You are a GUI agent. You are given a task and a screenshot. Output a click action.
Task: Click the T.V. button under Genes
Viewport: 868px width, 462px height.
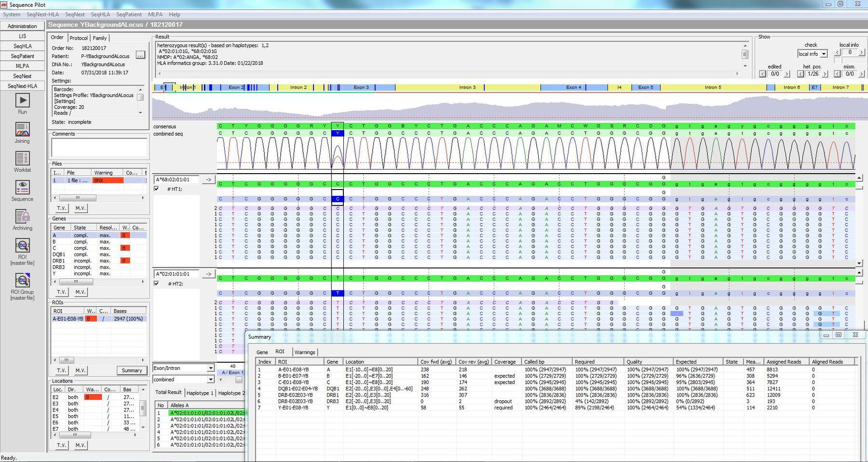tap(61, 292)
